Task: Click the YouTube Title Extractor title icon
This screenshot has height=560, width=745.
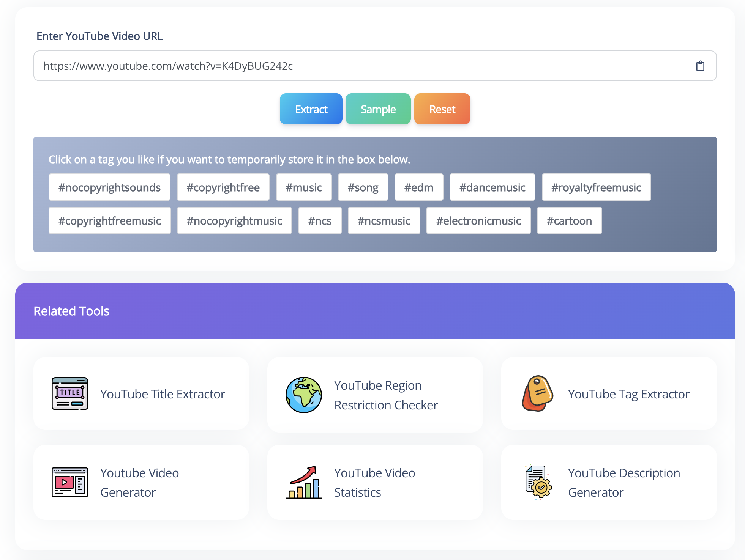Action: (69, 394)
